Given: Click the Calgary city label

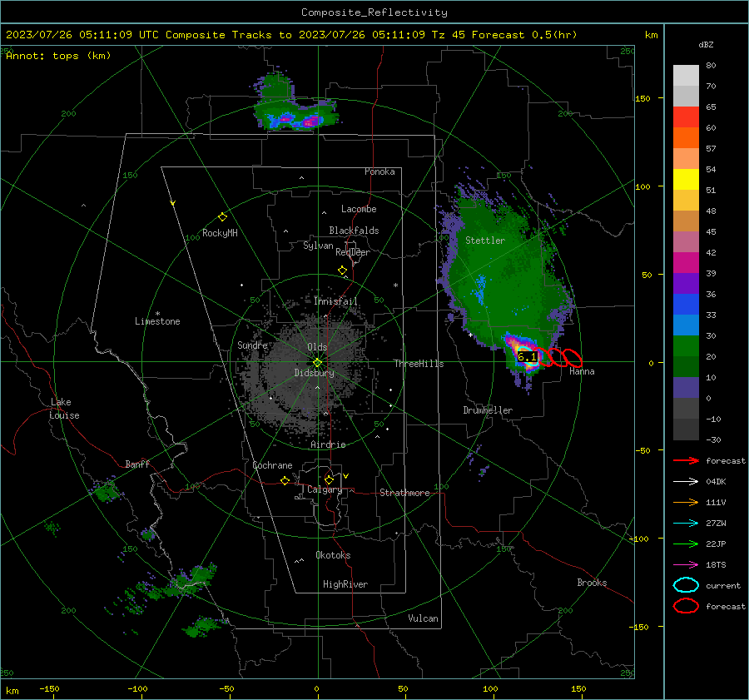Looking at the screenshot, I should point(325,489).
